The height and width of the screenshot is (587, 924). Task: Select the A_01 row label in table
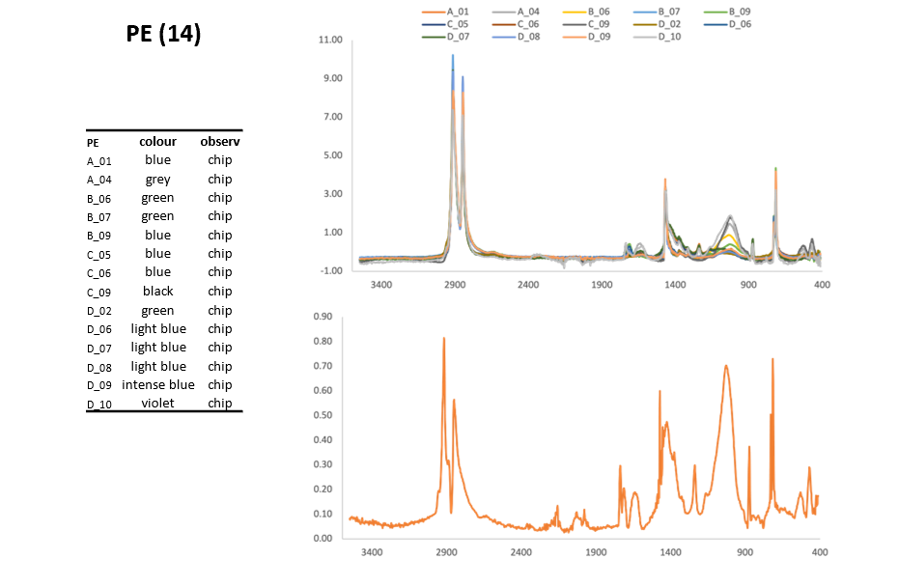click(x=99, y=161)
